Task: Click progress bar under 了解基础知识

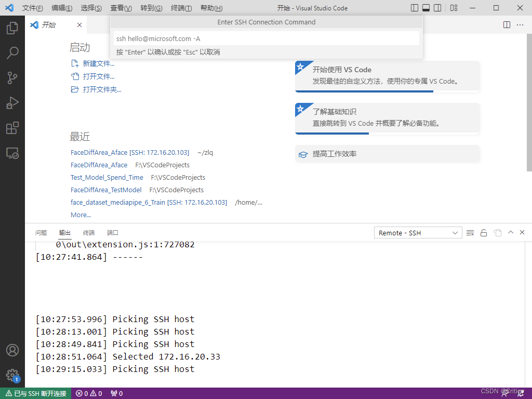Action: (x=387, y=134)
